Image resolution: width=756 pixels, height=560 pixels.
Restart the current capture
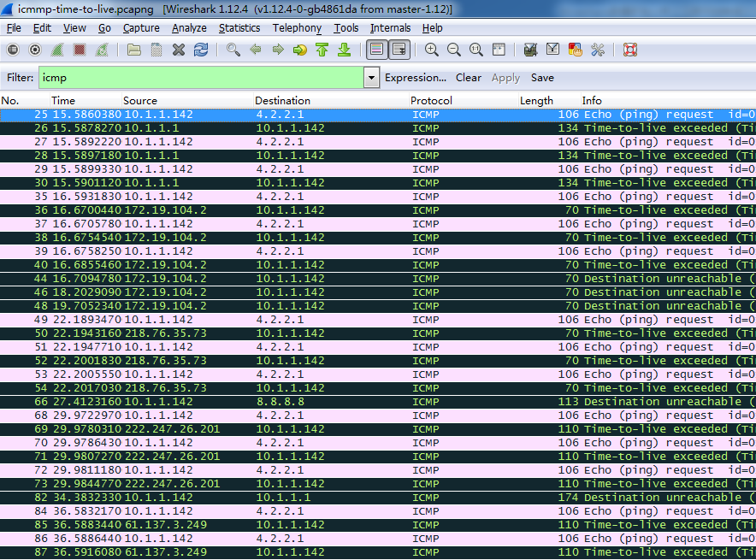click(102, 50)
